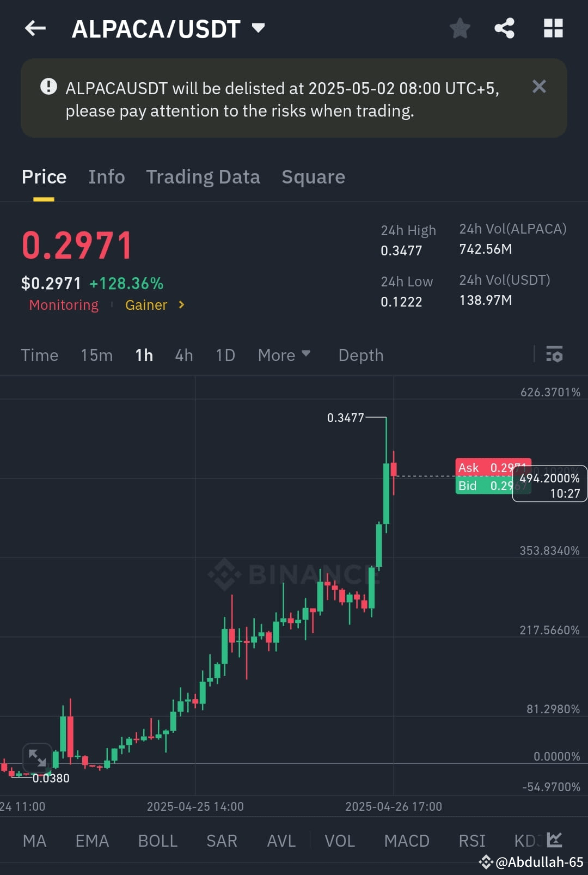The height and width of the screenshot is (875, 588).
Task: Click the back arrow to exit chart
Action: pos(35,28)
